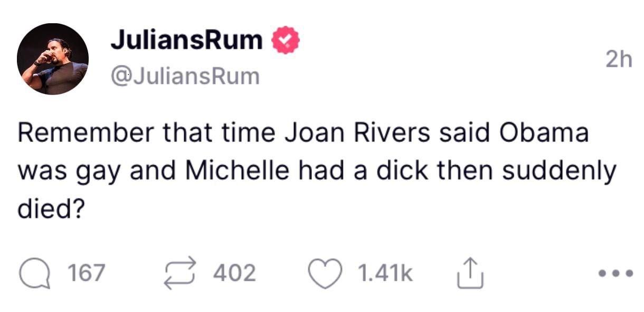Click the final word "died?"
644x312 pixels.
point(51,210)
